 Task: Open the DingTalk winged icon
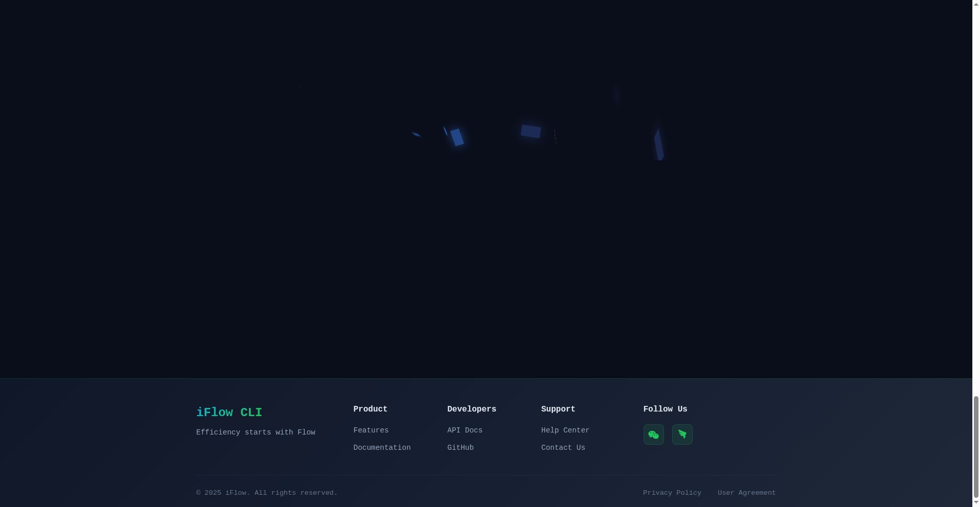[x=682, y=434]
